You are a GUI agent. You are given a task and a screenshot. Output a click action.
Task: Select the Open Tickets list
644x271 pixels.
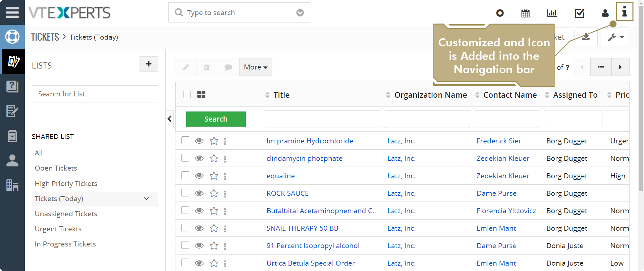[x=56, y=168]
